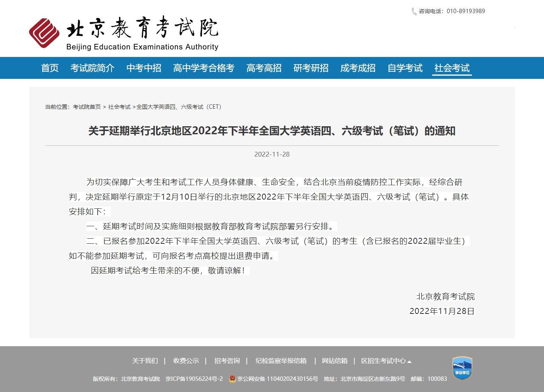The image size is (544, 392).
Task: Select the 成考成招 nav item
Action: pyautogui.click(x=358, y=68)
